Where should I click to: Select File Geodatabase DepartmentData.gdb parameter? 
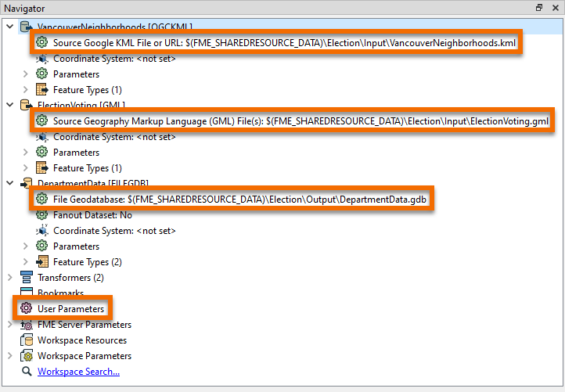(239, 200)
